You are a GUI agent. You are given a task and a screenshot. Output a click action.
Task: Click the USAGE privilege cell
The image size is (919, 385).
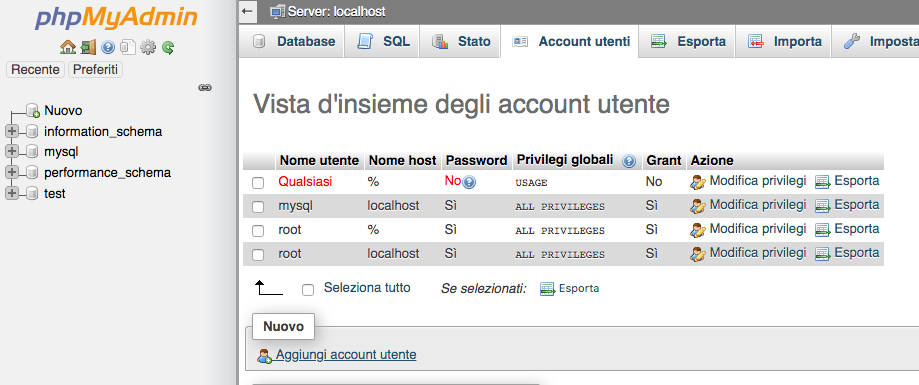pos(531,183)
